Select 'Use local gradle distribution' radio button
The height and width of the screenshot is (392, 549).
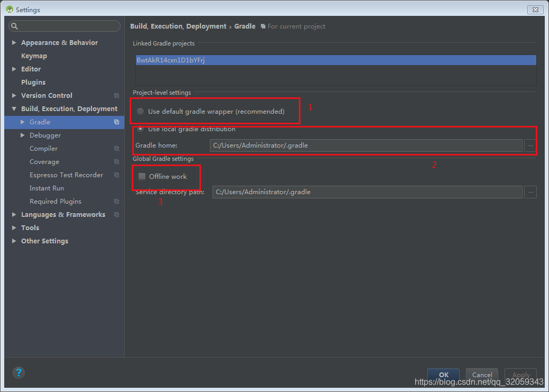click(x=140, y=129)
